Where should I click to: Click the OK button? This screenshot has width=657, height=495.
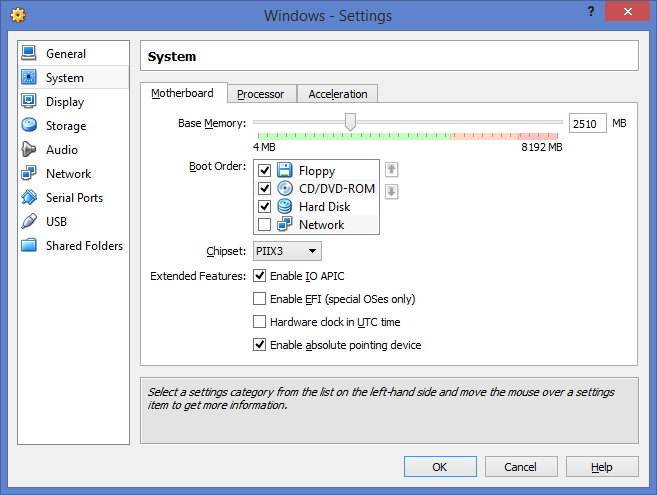click(440, 466)
